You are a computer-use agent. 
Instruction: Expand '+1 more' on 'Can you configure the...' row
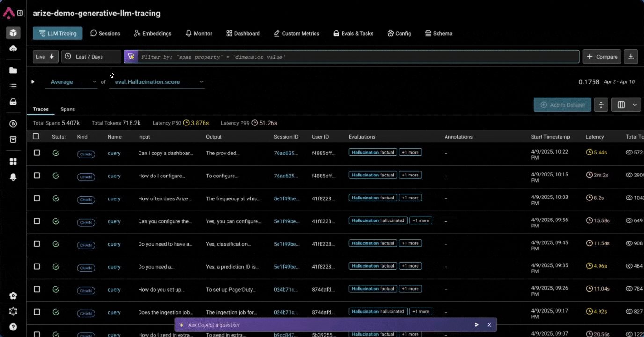[420, 220]
